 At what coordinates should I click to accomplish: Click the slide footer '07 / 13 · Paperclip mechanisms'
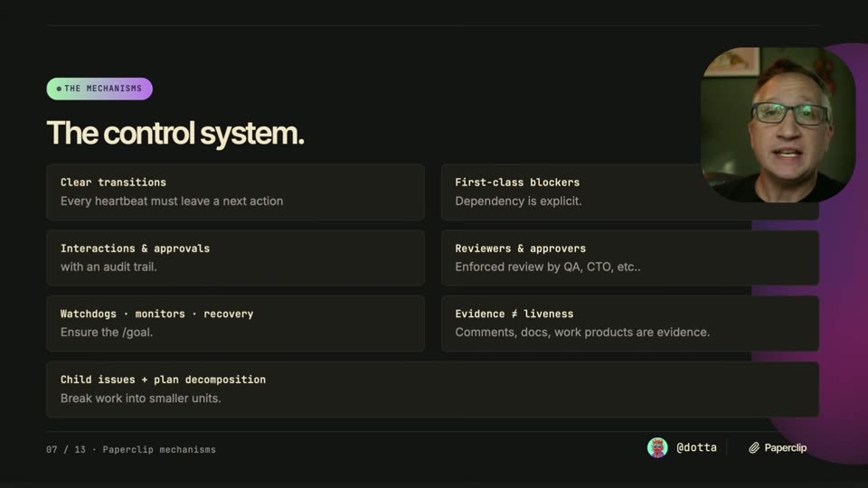[x=131, y=450]
